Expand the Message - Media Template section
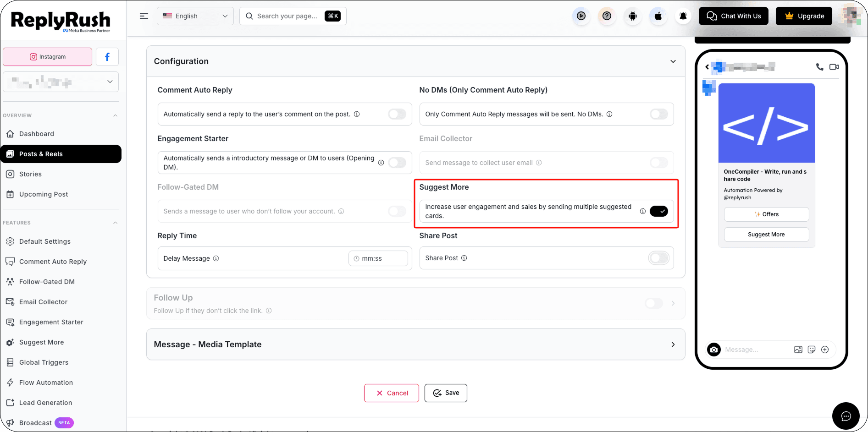This screenshot has height=432, width=868. point(415,345)
